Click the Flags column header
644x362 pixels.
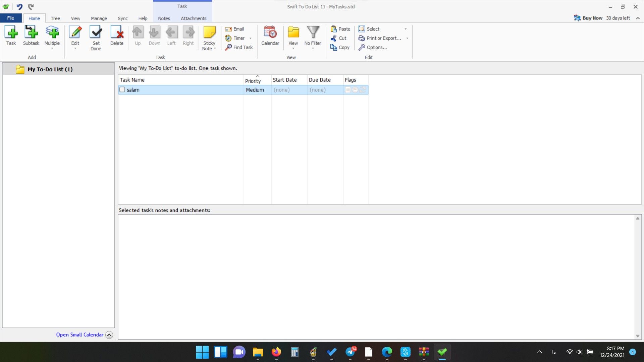point(356,80)
